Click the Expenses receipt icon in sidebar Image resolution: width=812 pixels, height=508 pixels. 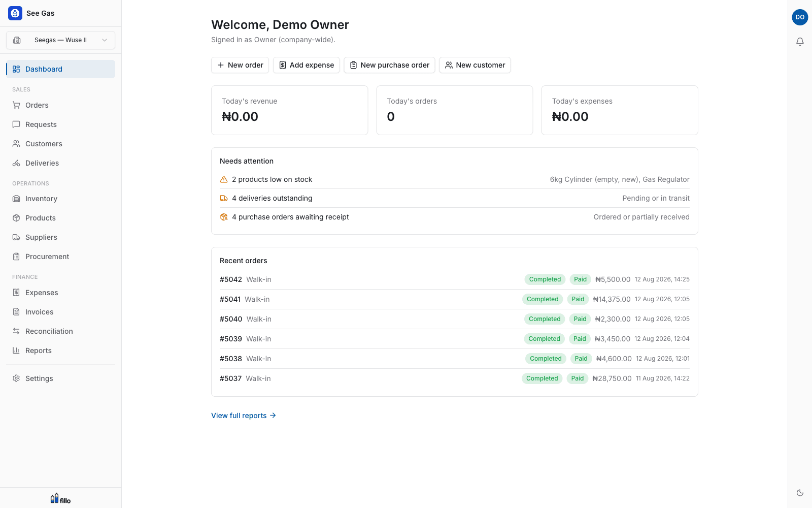(16, 293)
